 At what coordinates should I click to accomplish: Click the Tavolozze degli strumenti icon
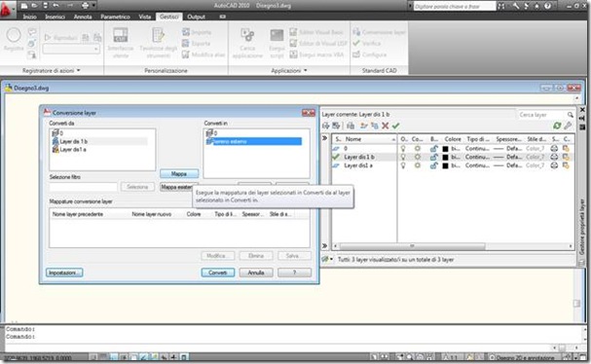point(158,35)
